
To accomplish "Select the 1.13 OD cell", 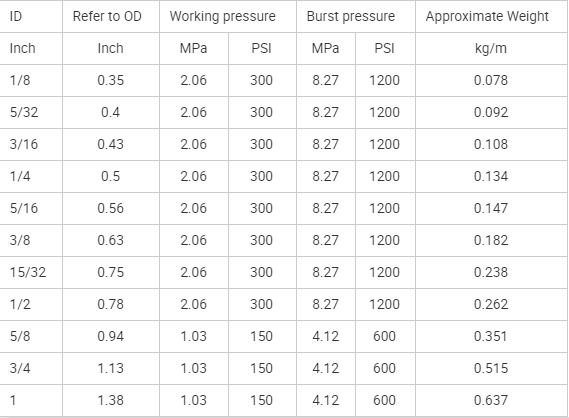I will click(x=111, y=368).
